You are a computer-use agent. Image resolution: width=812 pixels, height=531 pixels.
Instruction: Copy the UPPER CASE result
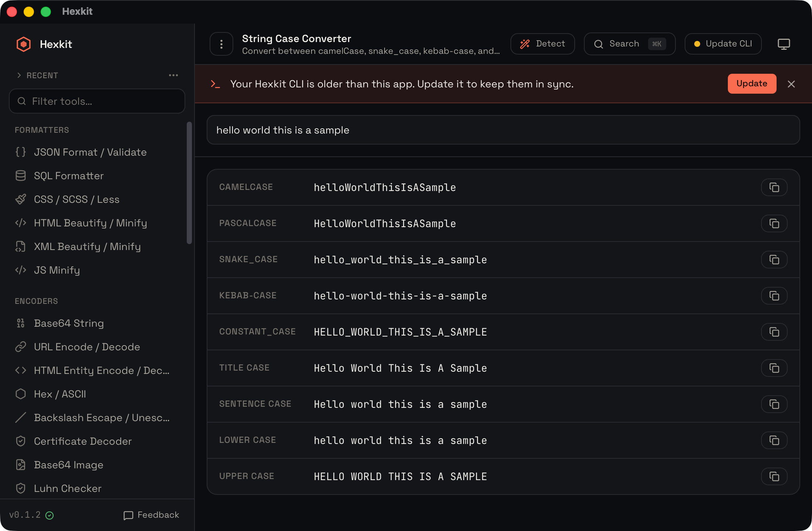(774, 476)
